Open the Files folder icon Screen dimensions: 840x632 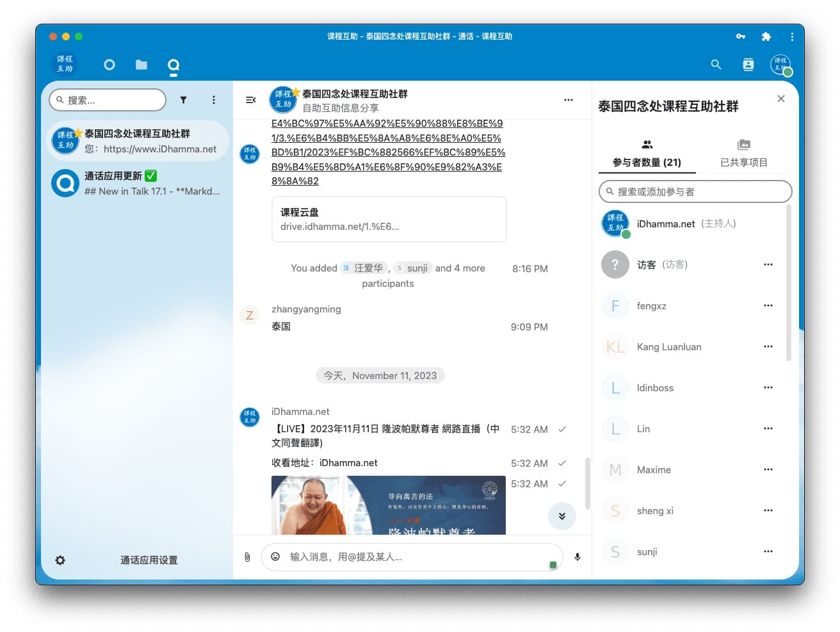pos(141,65)
